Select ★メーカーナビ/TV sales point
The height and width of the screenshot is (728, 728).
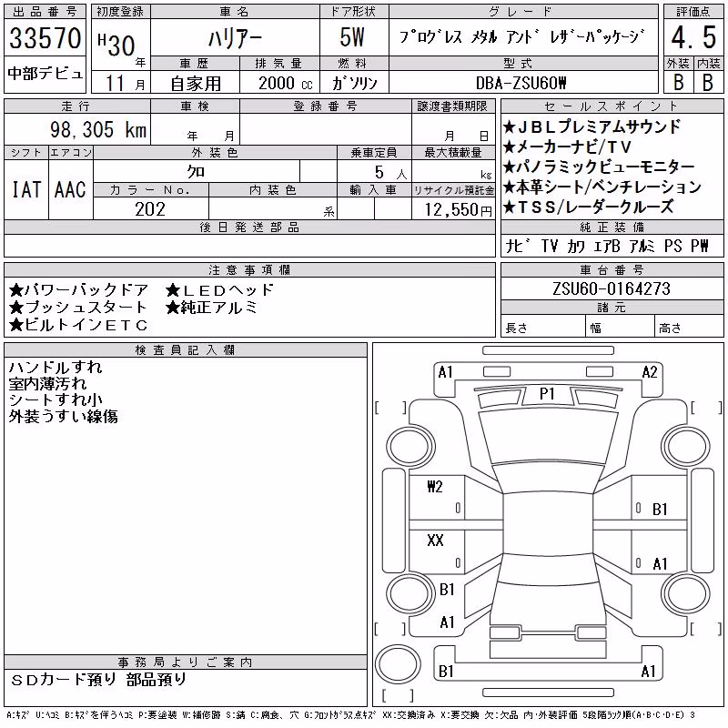tap(567, 147)
